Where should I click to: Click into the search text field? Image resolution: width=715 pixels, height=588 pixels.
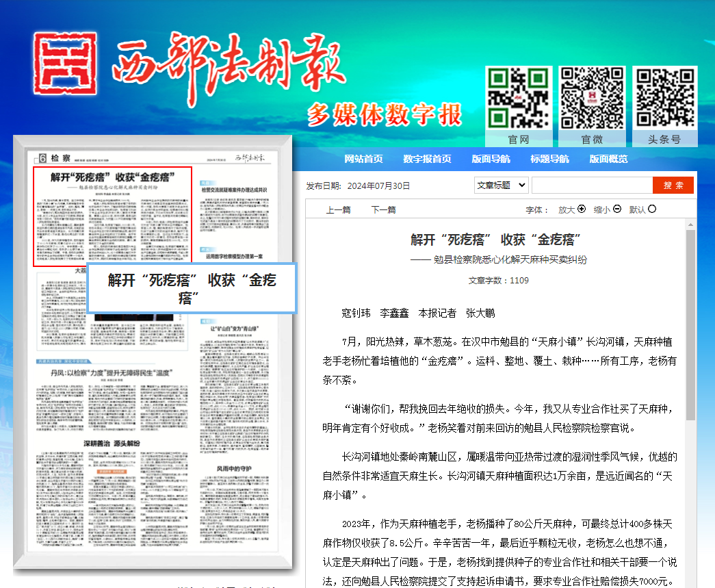click(x=593, y=186)
